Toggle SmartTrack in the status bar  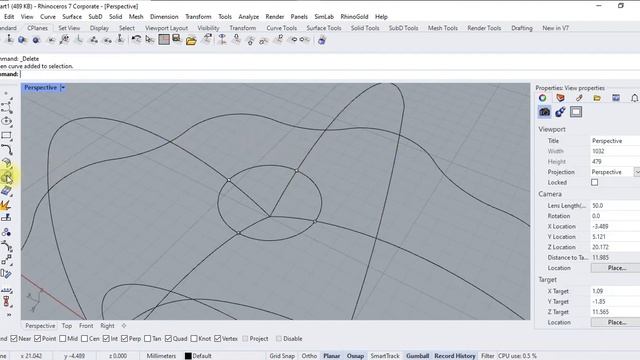[385, 356]
